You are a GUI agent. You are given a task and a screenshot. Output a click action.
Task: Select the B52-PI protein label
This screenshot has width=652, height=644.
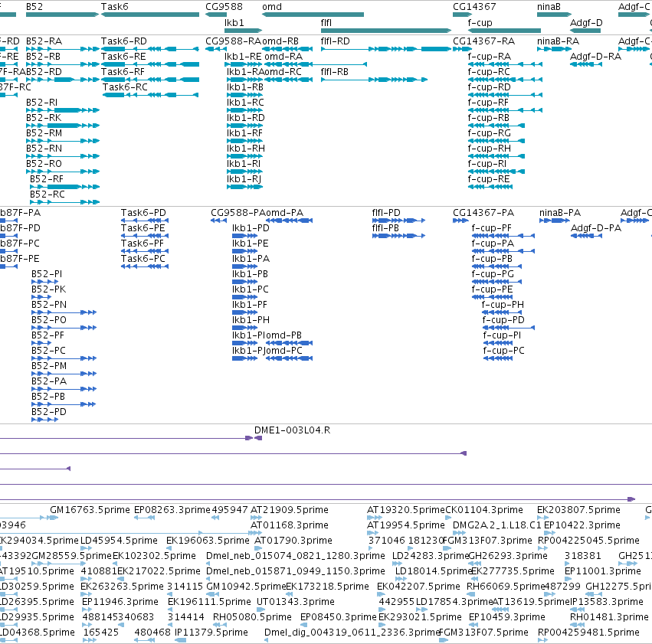tap(47, 274)
